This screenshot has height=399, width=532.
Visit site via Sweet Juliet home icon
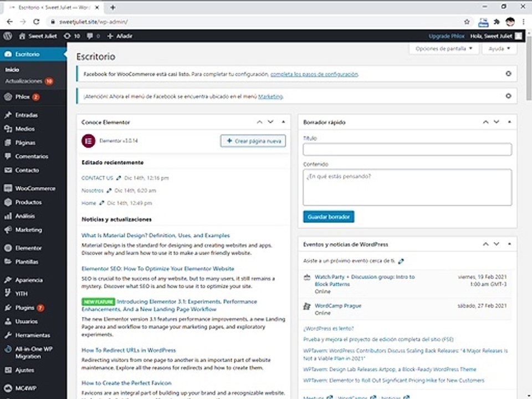[x=22, y=36]
